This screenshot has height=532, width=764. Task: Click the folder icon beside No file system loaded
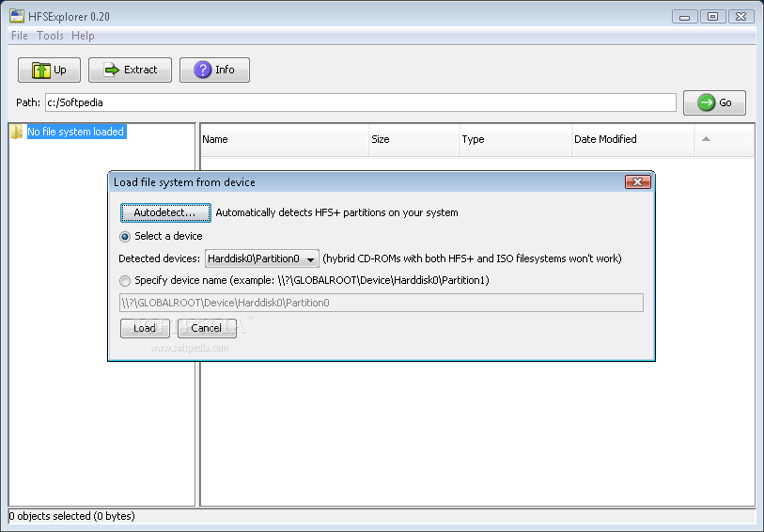[17, 132]
